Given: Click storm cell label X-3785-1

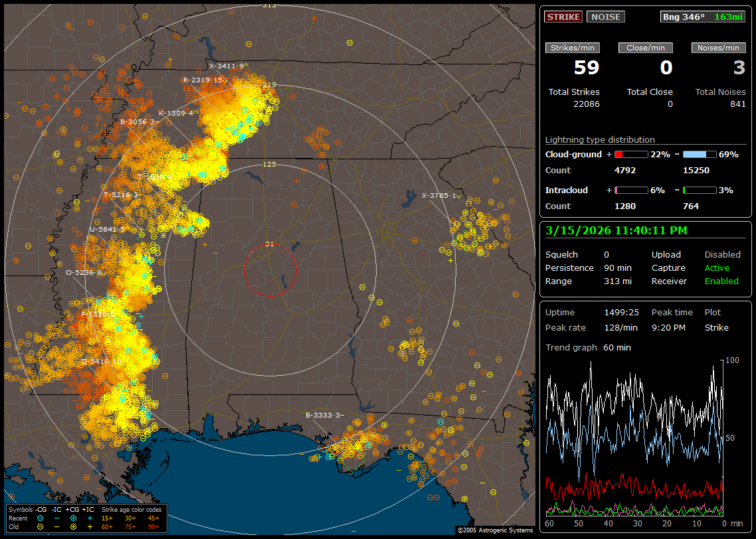Looking at the screenshot, I should pyautogui.click(x=438, y=195).
